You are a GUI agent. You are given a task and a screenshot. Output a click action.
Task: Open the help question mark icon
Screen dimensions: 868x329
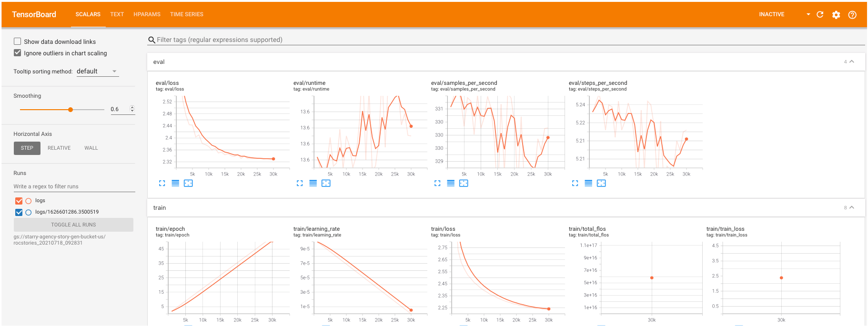click(x=852, y=15)
